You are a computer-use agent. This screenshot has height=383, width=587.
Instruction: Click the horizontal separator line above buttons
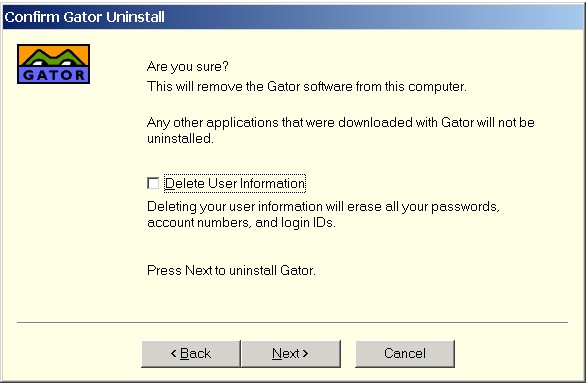[292, 322]
